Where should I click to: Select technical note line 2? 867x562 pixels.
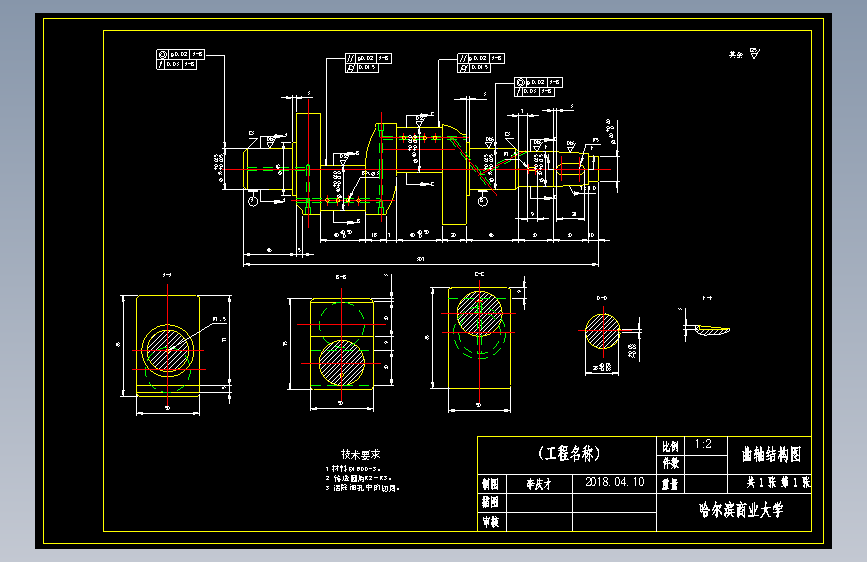click(x=358, y=478)
